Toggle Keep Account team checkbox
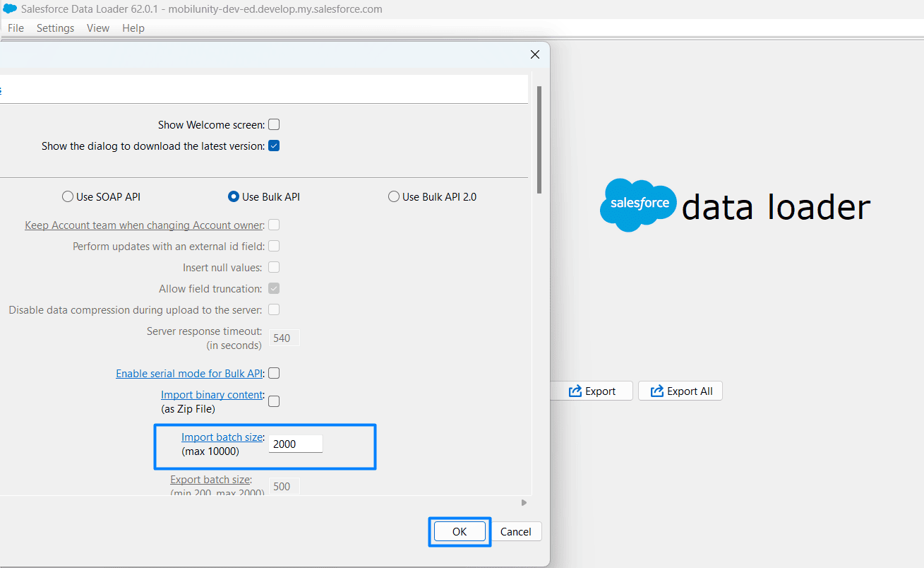The height and width of the screenshot is (568, 924). (274, 225)
